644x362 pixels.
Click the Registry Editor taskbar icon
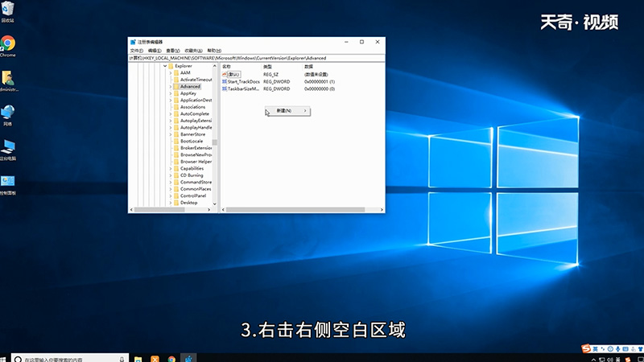click(188, 358)
